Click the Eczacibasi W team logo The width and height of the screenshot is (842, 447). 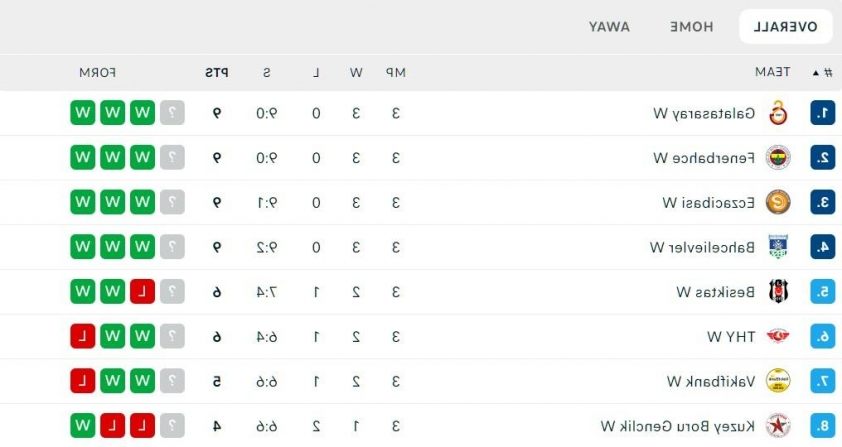tap(778, 202)
